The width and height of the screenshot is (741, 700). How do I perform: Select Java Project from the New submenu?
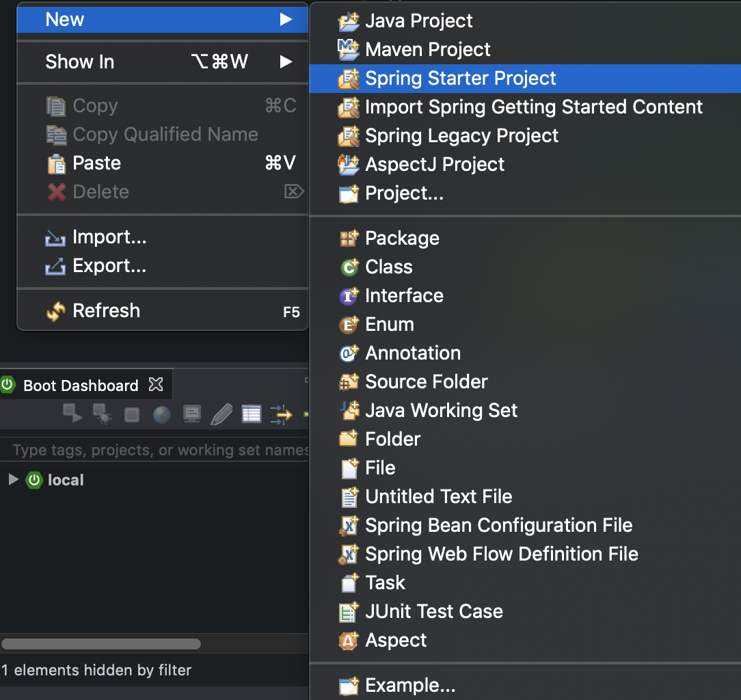click(525, 21)
